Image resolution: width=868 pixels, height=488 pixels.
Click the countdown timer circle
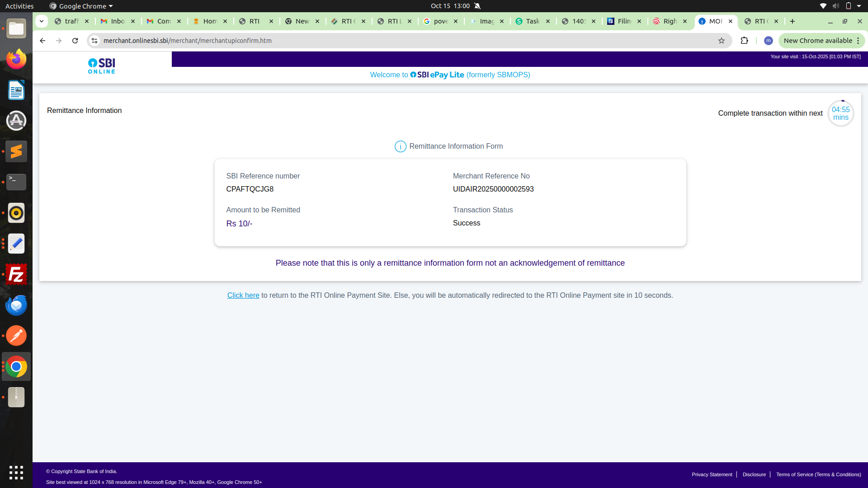[840, 113]
